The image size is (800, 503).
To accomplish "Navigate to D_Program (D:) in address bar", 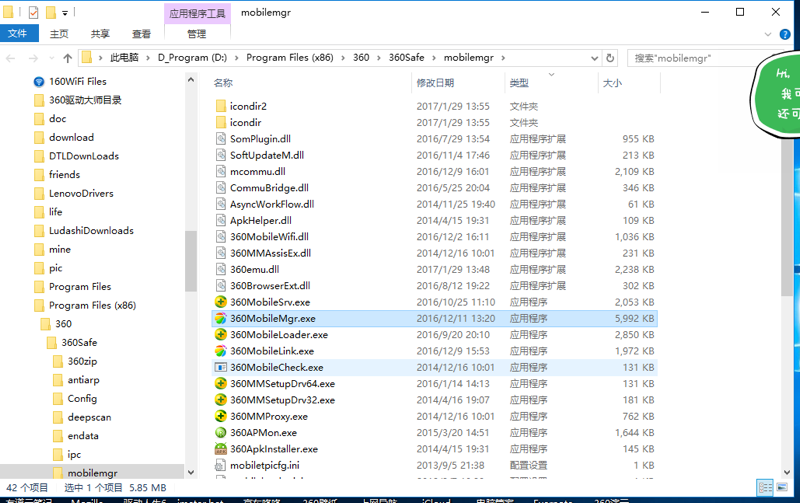I will [192, 58].
